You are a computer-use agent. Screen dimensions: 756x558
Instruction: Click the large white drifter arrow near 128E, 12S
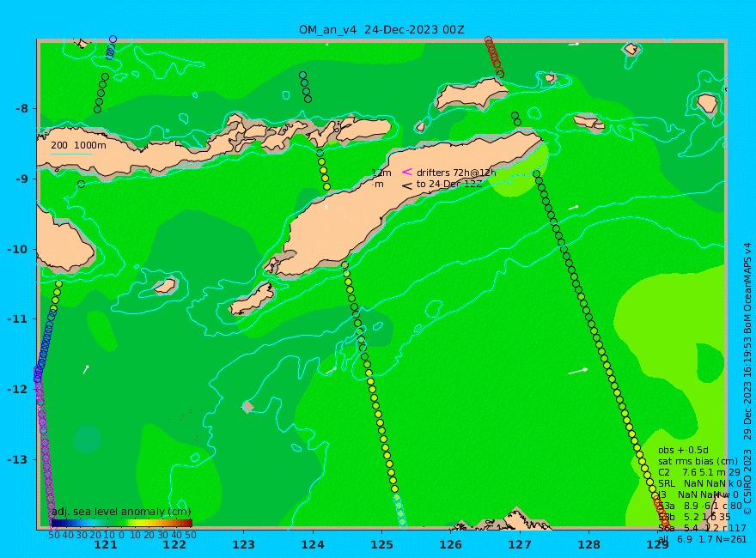[578, 371]
